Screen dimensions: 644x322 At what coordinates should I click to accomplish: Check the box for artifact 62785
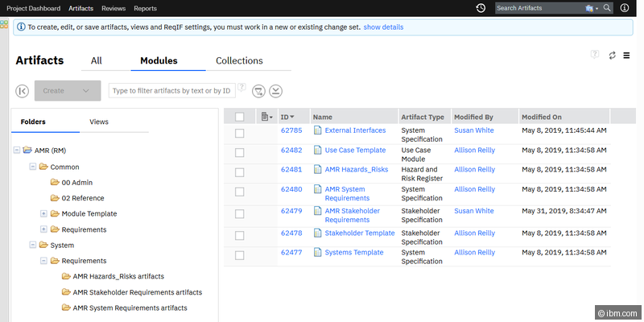[x=239, y=133]
